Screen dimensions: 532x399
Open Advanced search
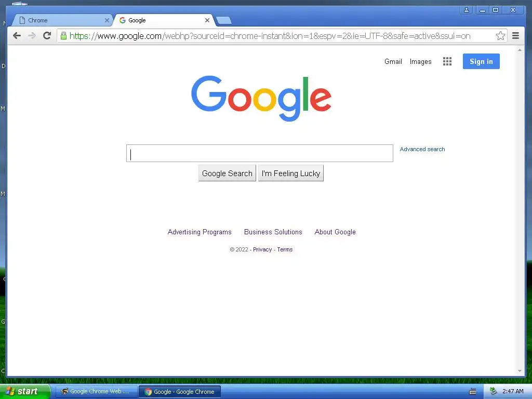422,149
